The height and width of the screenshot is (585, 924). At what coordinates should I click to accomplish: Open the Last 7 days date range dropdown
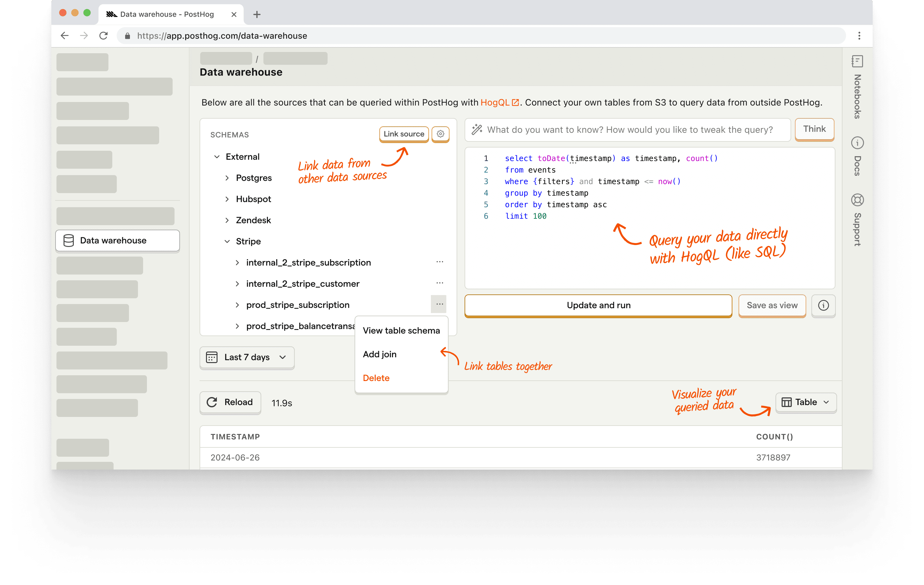247,357
